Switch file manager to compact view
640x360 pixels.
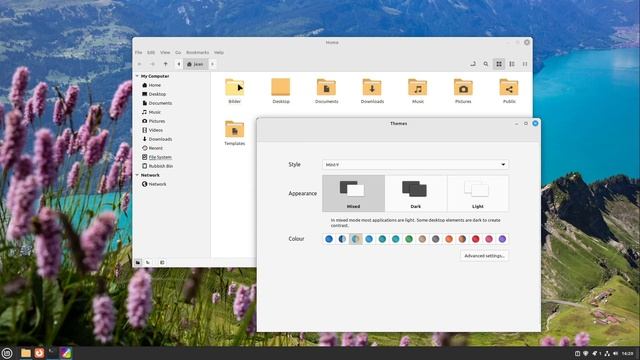(525, 64)
